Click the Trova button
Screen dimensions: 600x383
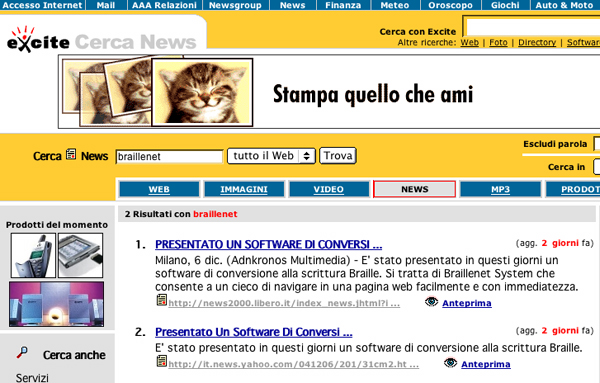point(338,156)
